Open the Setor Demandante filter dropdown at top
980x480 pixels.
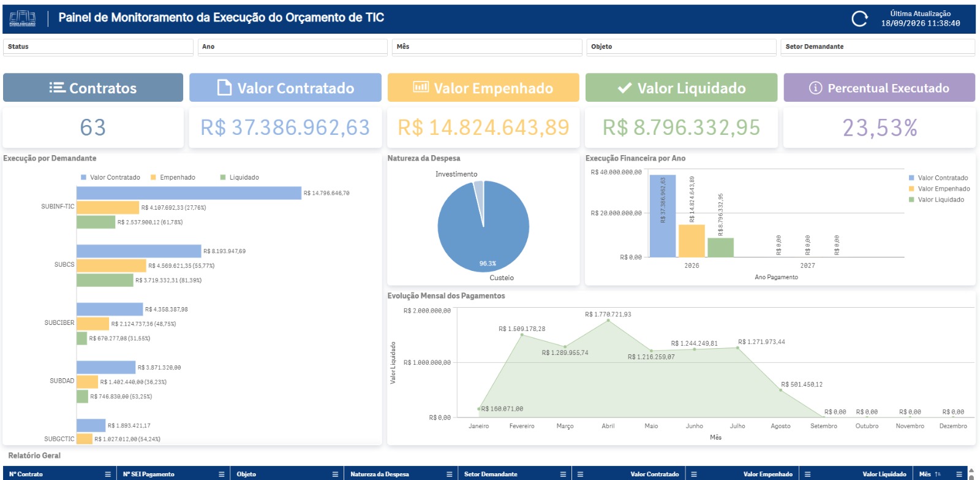[x=878, y=47]
